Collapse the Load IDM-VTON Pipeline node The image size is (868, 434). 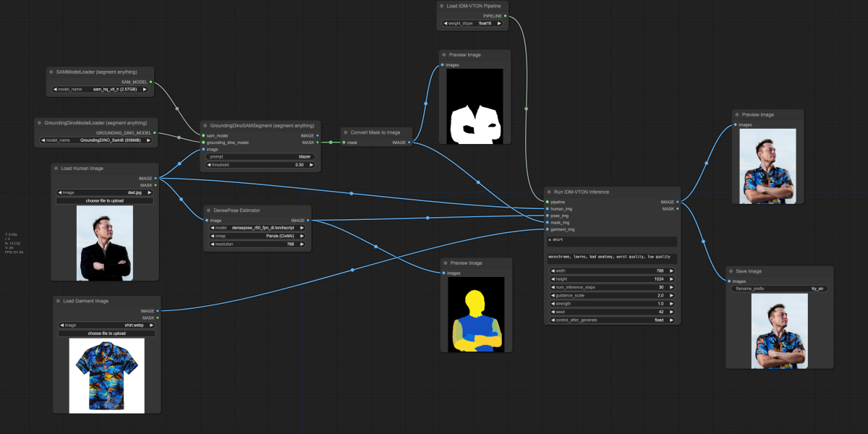click(x=442, y=6)
